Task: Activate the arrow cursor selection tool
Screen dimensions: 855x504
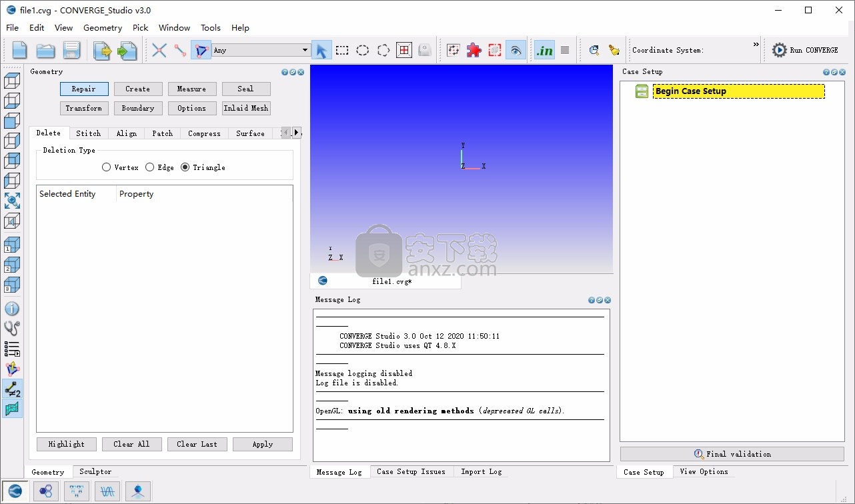Action: (321, 50)
